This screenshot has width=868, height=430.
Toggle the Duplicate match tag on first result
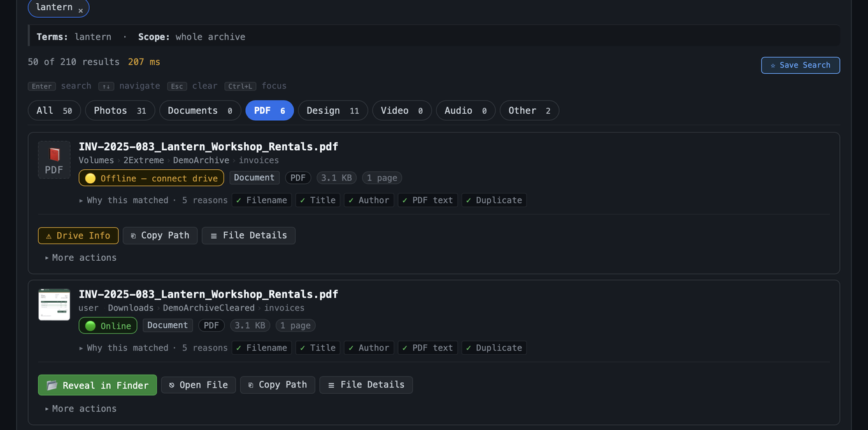coord(494,200)
